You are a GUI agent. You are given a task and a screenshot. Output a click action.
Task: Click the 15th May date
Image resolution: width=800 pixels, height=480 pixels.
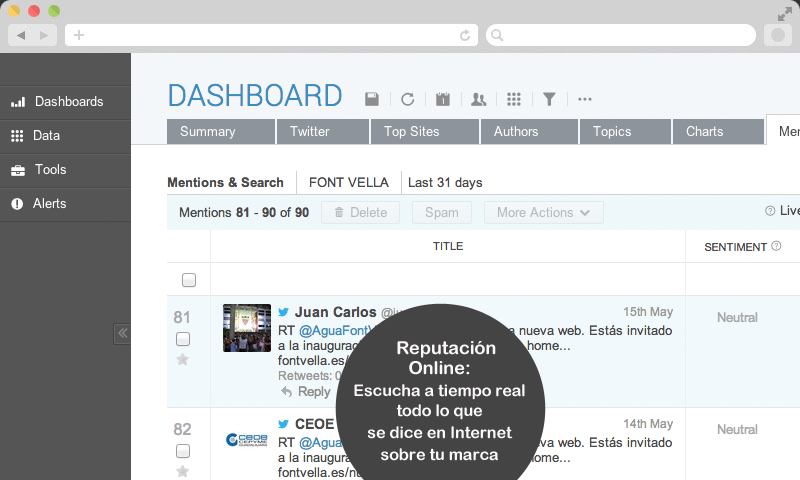pos(648,312)
